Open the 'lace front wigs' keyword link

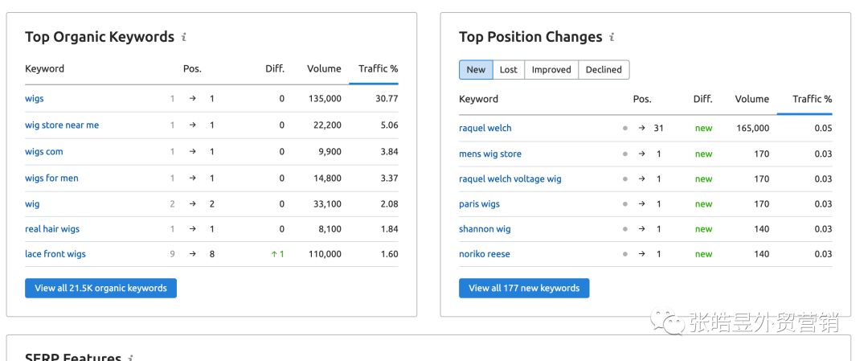(55, 254)
